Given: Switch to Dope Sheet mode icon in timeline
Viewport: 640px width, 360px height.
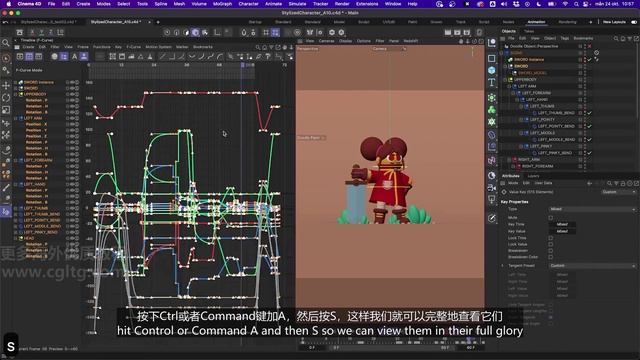Looking at the screenshot, I should click(x=20, y=57).
